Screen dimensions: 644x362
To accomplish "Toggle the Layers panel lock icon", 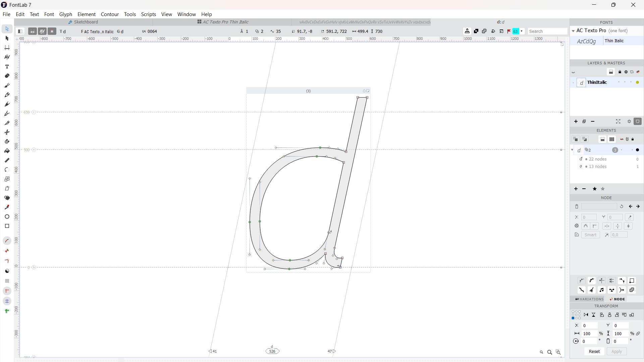I will pos(620,72).
